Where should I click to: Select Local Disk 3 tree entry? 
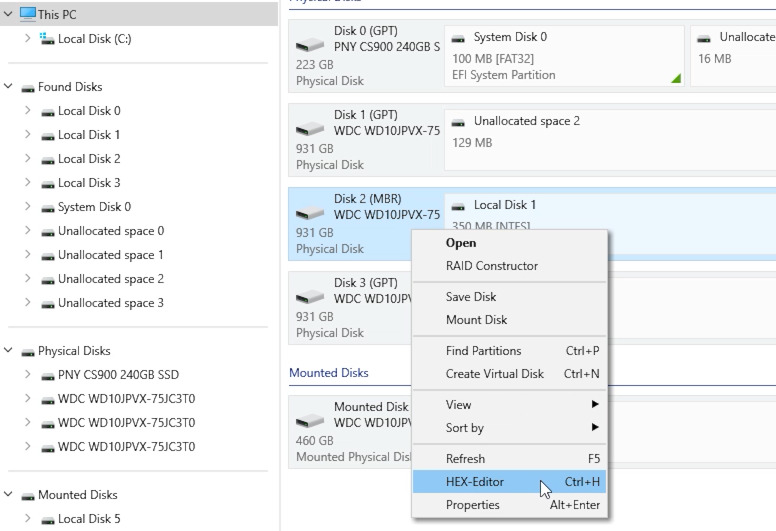coord(89,183)
